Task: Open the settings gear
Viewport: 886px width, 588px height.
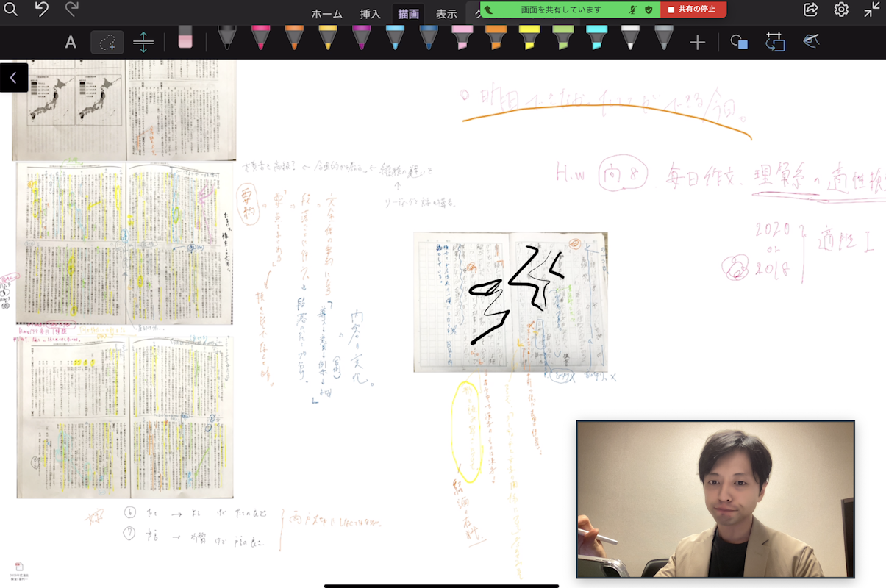Action: click(x=841, y=10)
